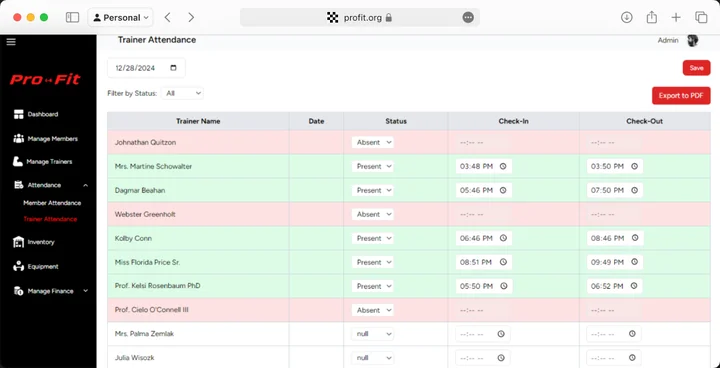The image size is (720, 368).
Task: Open status dropdown for Dagmar Beahan
Action: click(373, 190)
